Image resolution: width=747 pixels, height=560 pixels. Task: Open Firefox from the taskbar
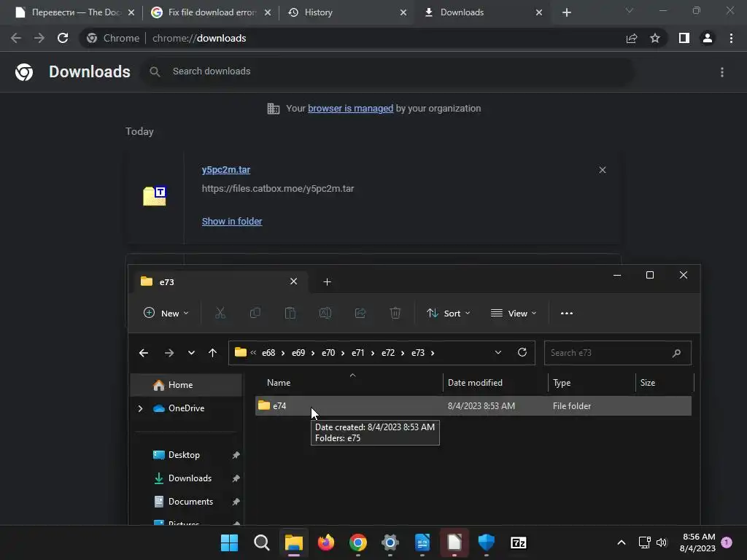[326, 542]
